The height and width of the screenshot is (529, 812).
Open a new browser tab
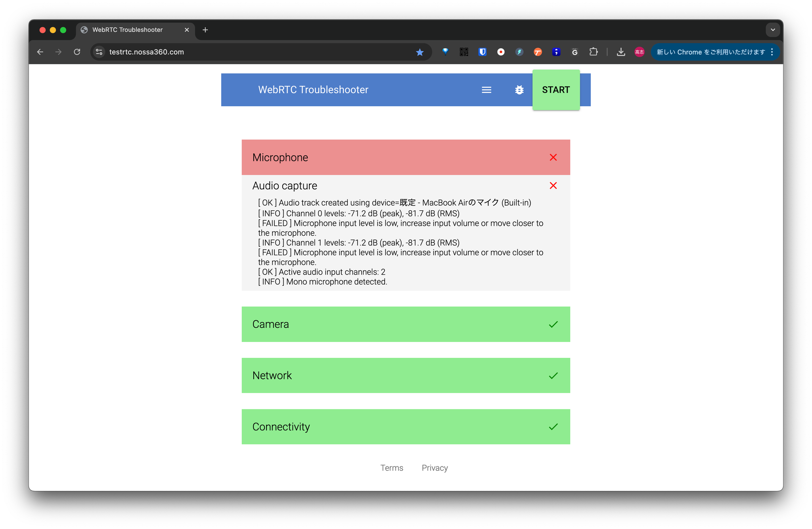click(205, 30)
